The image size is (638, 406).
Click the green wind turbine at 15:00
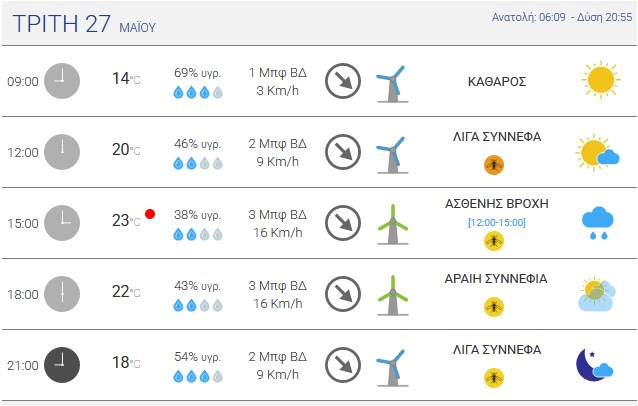pyautogui.click(x=393, y=224)
